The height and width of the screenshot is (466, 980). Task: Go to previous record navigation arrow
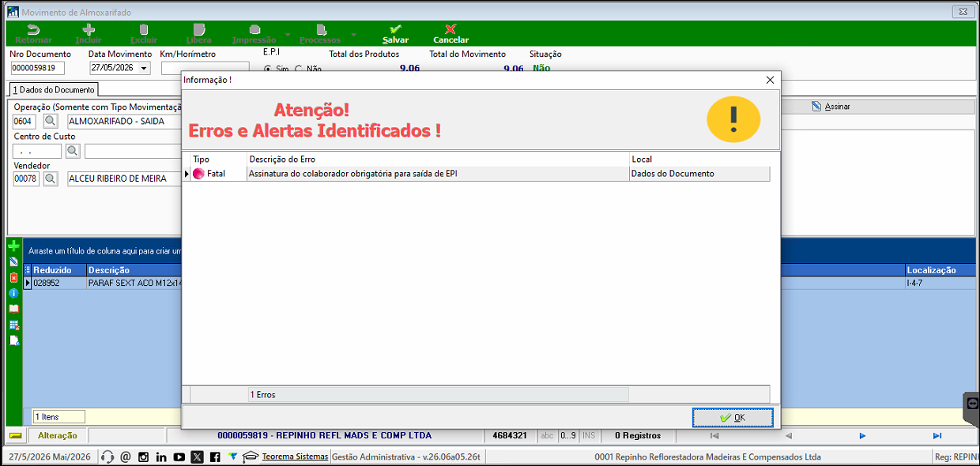787,435
